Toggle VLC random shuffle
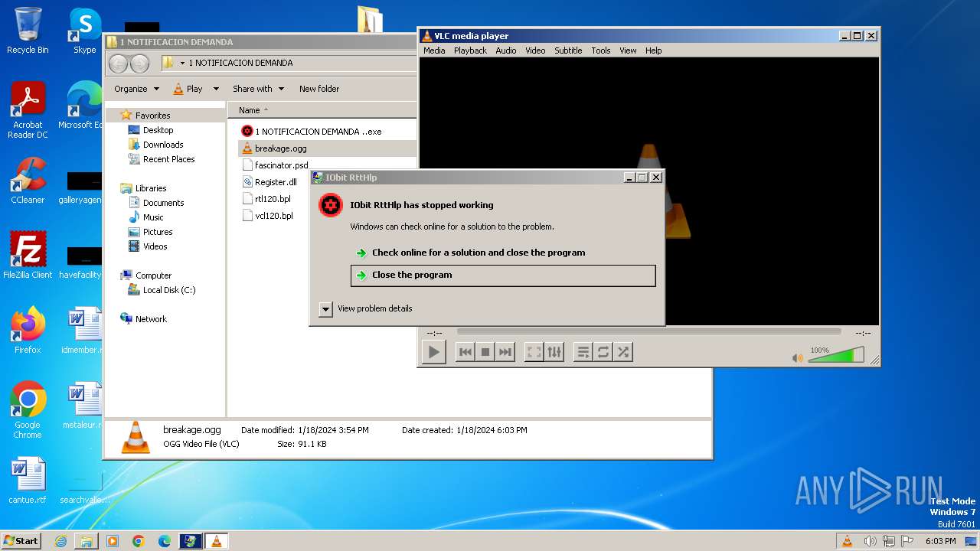This screenshot has width=980, height=551. 623,352
